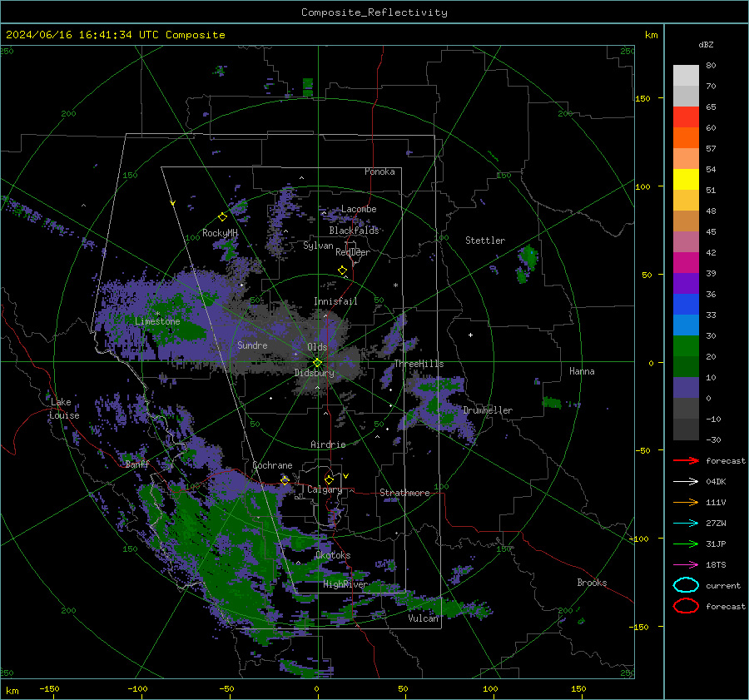
Task: Select the Brooks city label
Action: coord(592,583)
